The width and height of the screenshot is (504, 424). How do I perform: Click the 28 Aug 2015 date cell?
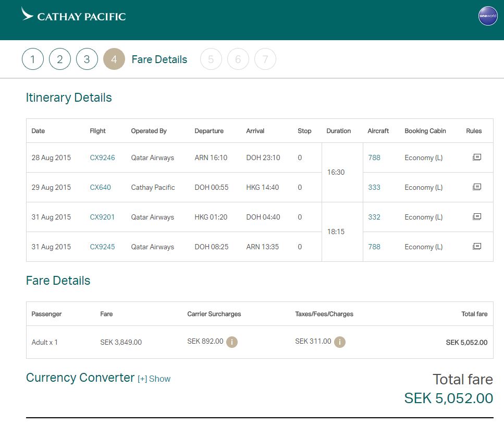click(51, 158)
